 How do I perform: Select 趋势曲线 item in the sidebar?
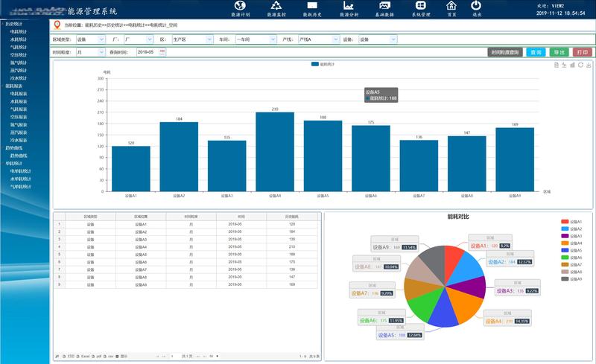click(19, 156)
